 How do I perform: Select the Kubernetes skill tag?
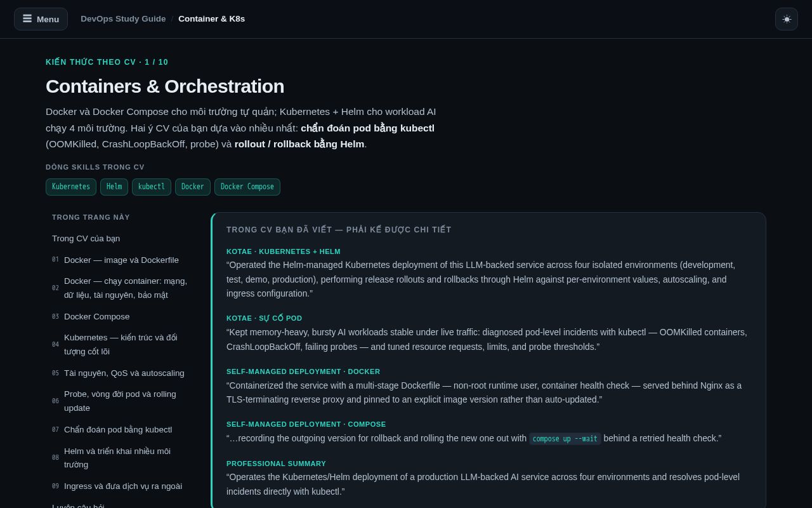pos(71,187)
